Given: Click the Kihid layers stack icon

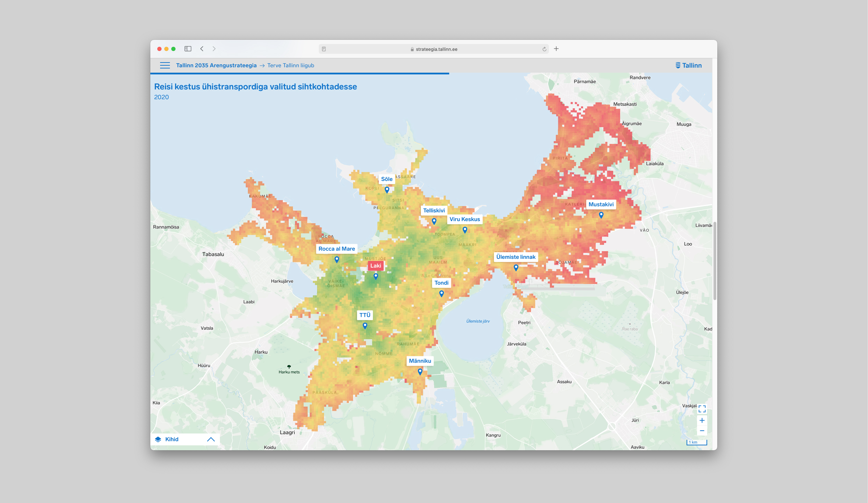Looking at the screenshot, I should point(158,439).
